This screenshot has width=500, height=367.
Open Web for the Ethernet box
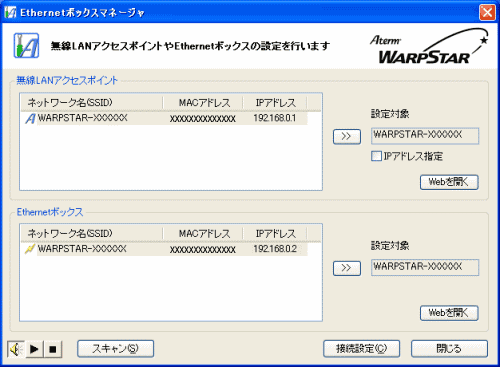[449, 313]
